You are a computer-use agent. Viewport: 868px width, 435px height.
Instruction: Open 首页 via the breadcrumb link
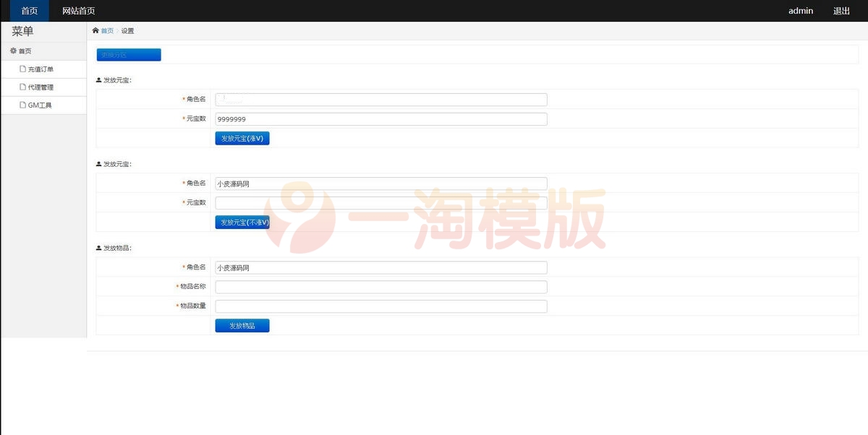(x=106, y=30)
